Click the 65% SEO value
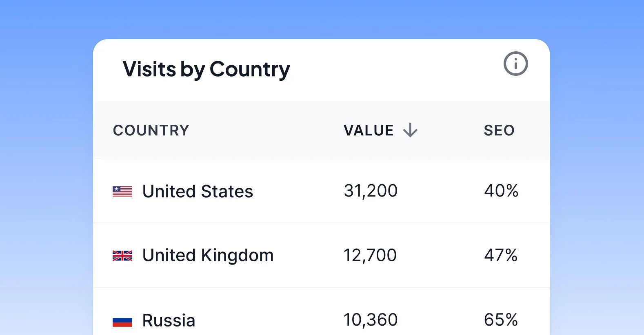The image size is (644, 335). click(x=501, y=320)
